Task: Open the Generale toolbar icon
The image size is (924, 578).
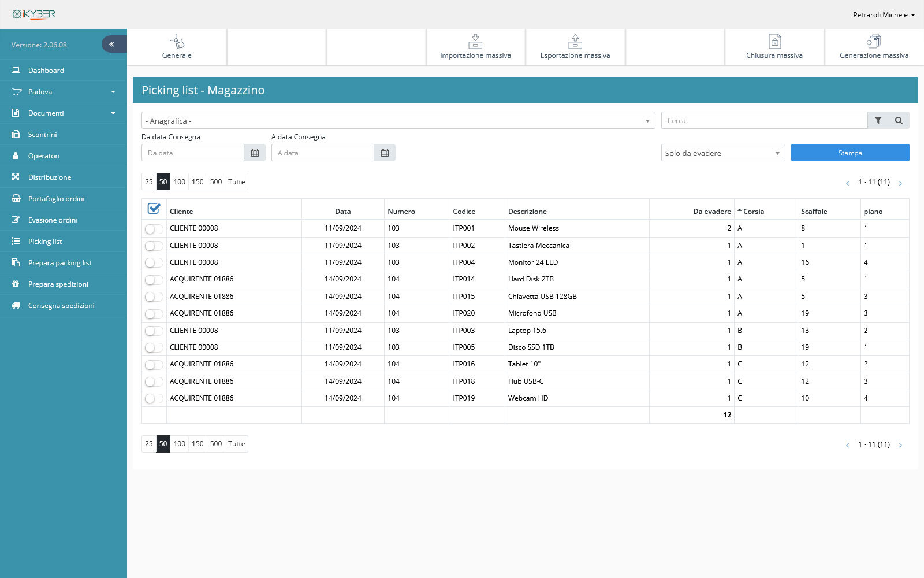Action: point(177,42)
